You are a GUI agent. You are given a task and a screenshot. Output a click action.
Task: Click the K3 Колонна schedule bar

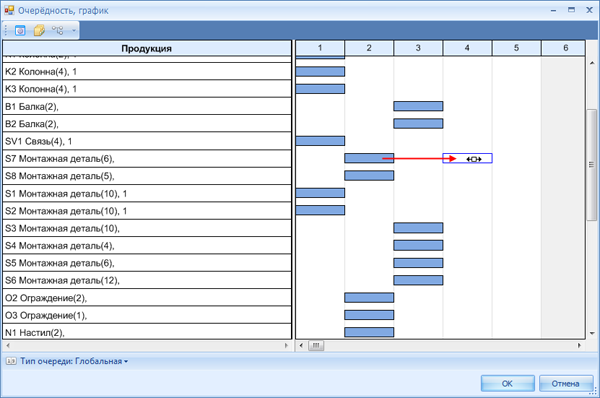[x=320, y=89]
